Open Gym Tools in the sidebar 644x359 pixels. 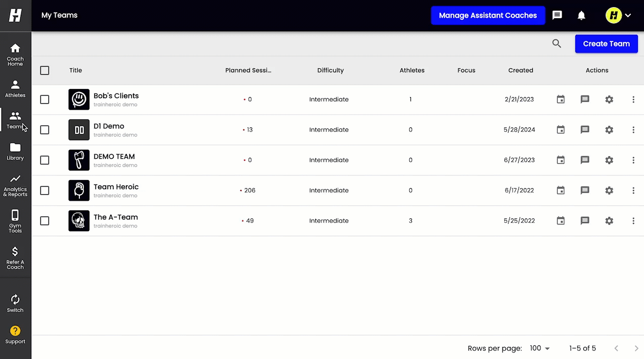click(x=15, y=221)
